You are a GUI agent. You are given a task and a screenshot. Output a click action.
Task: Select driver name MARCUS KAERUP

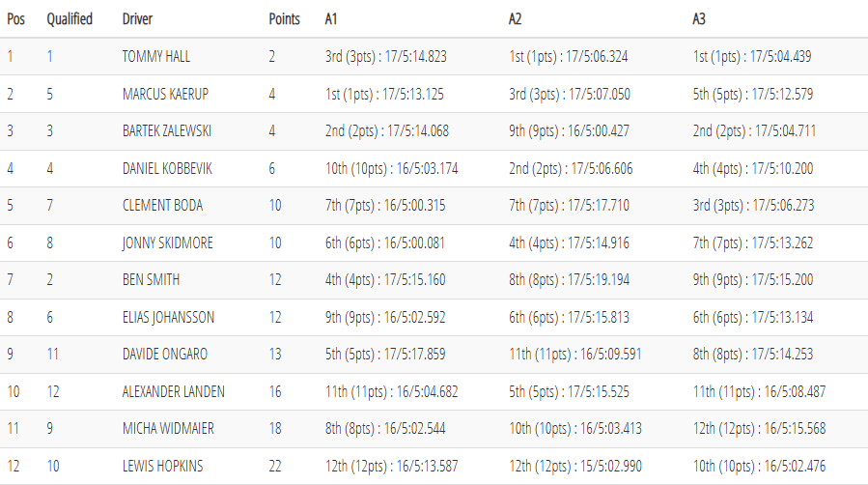[x=165, y=94]
